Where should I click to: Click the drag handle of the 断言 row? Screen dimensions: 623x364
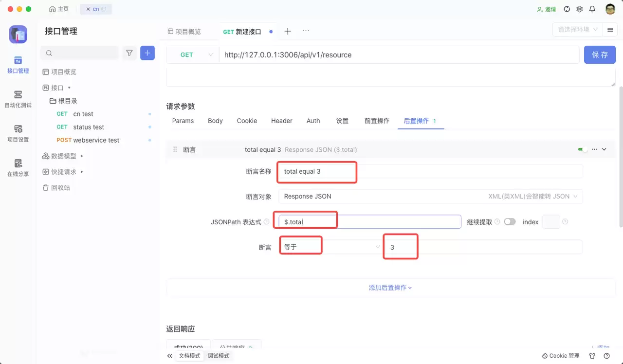(x=175, y=149)
